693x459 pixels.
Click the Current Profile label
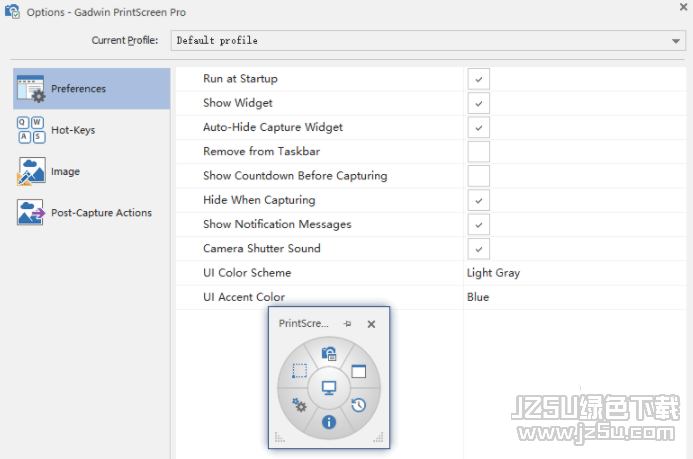click(x=125, y=41)
